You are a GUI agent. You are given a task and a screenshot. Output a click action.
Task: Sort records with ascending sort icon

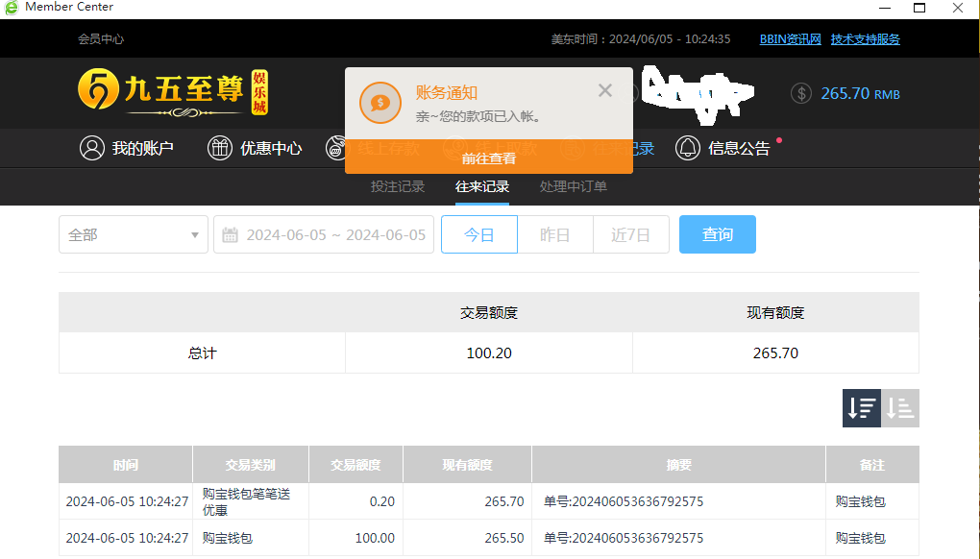pos(900,407)
